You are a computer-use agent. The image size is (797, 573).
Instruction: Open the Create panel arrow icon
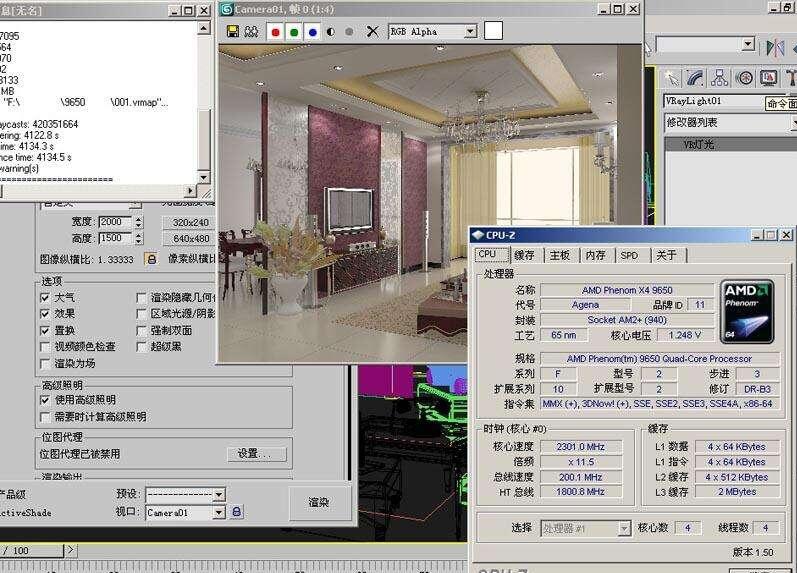click(672, 78)
